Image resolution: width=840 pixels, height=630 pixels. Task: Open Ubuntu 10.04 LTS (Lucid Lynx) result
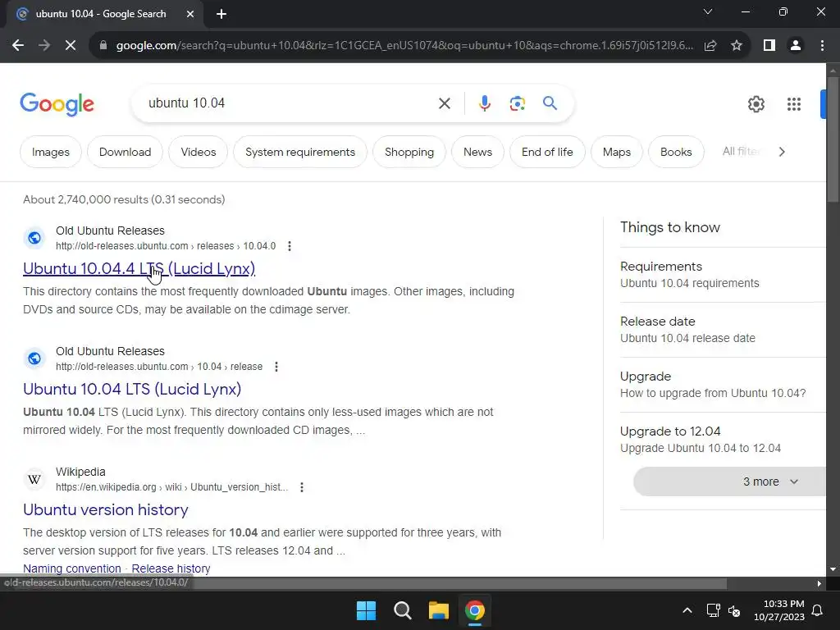tap(132, 389)
